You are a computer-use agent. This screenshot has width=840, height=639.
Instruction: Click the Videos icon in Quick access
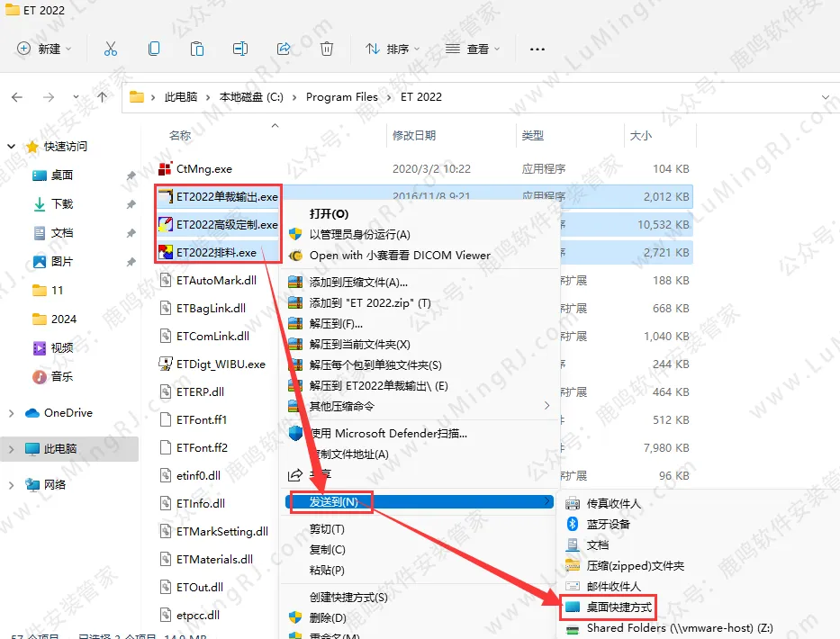coord(40,348)
